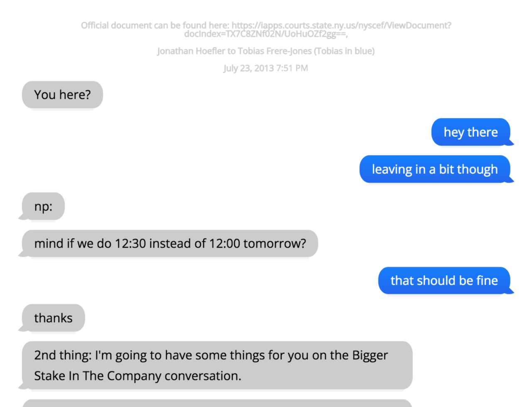The width and height of the screenshot is (532, 407).
Task: Click the 'Official document can be found here' text
Action: pos(155,25)
